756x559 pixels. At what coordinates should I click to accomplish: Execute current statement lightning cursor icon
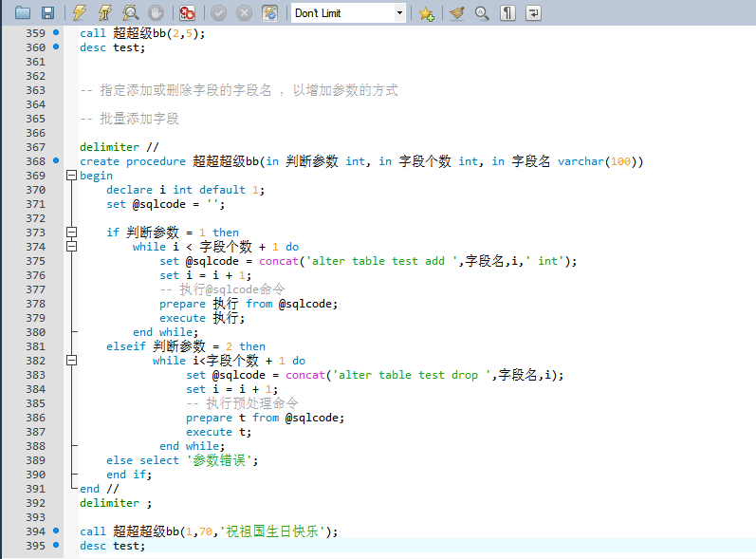[x=104, y=13]
